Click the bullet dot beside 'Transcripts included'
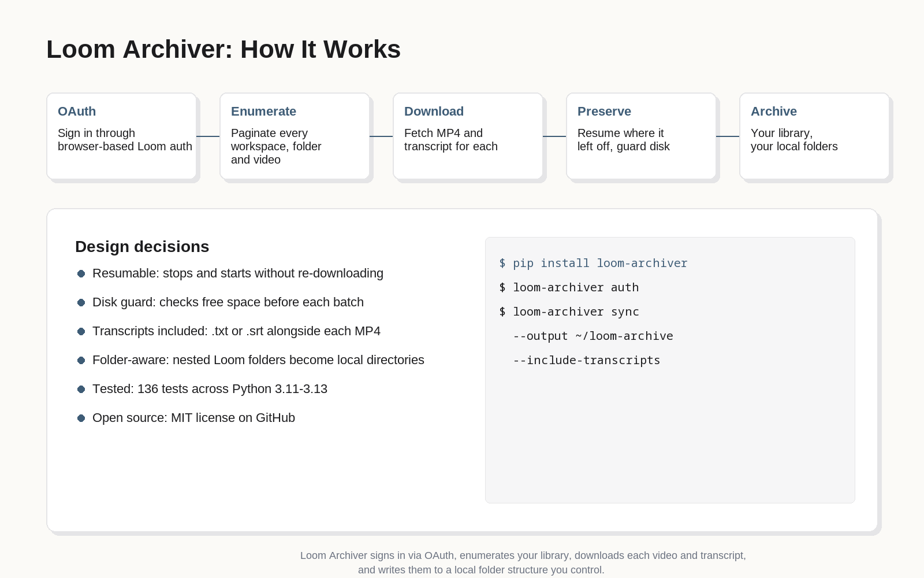924x578 pixels. pos(81,331)
